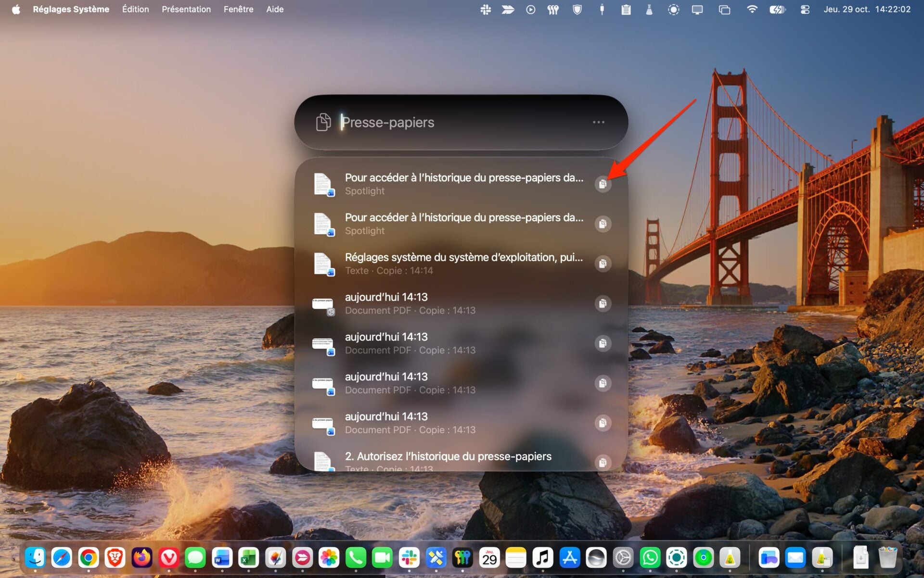Click the Slack icon in the menu bar
The image size is (924, 578).
click(x=486, y=10)
